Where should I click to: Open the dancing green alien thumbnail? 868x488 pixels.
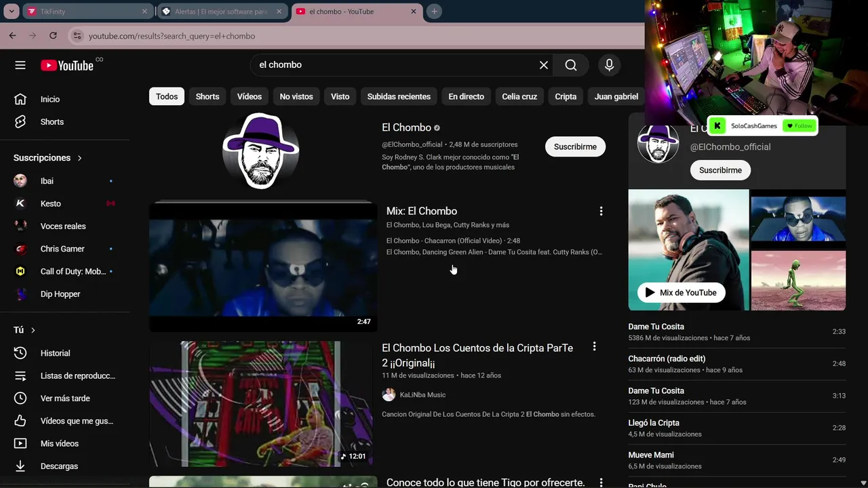pos(798,281)
